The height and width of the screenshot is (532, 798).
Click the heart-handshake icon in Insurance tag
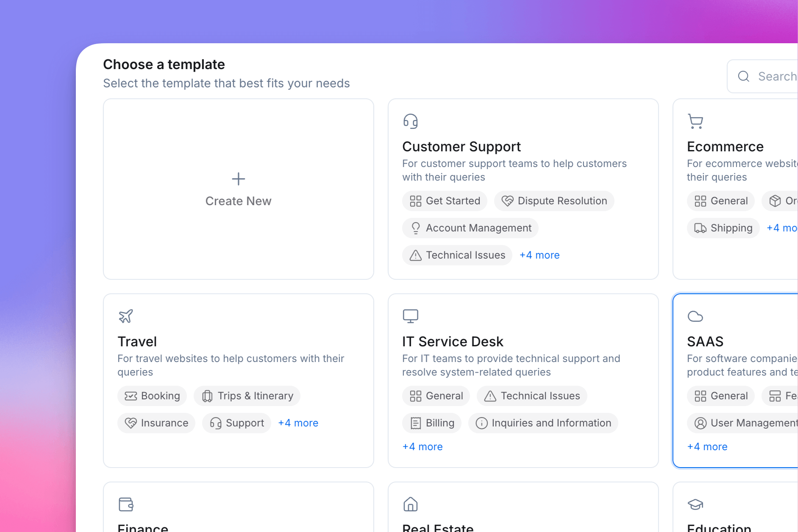click(x=131, y=423)
